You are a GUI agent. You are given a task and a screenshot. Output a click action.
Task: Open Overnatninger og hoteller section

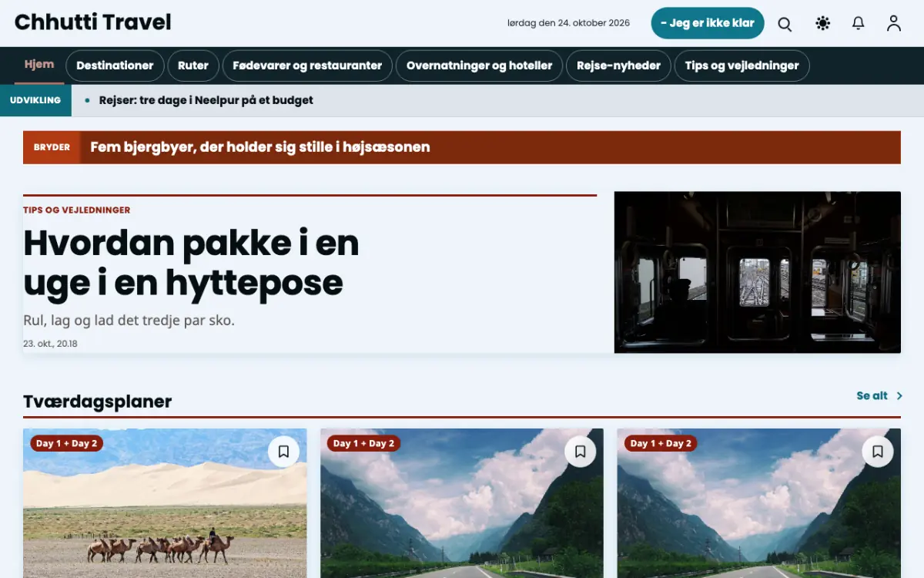pos(479,66)
